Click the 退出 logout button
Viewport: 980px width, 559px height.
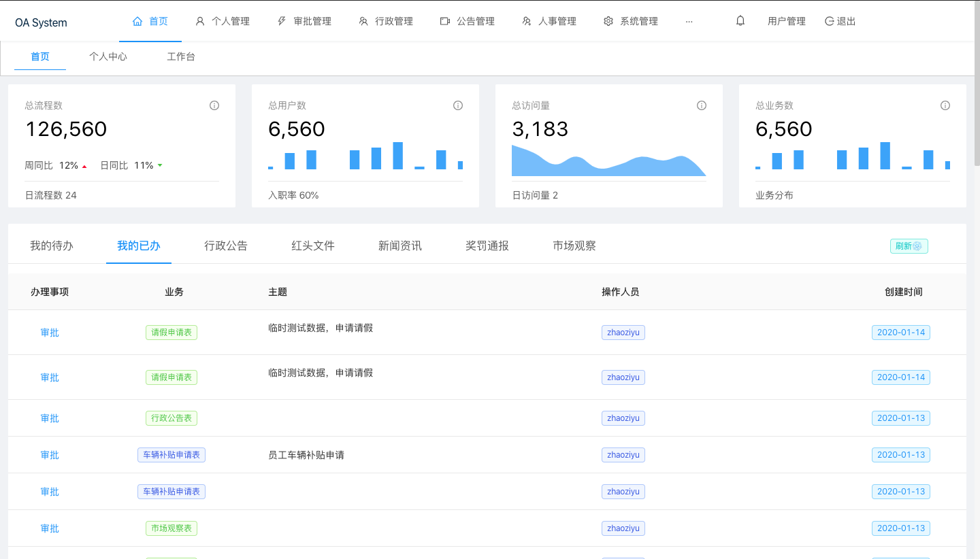tap(840, 21)
